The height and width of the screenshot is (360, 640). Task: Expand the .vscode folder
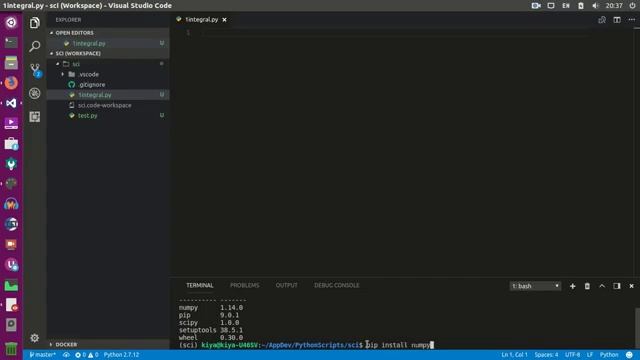coord(89,74)
